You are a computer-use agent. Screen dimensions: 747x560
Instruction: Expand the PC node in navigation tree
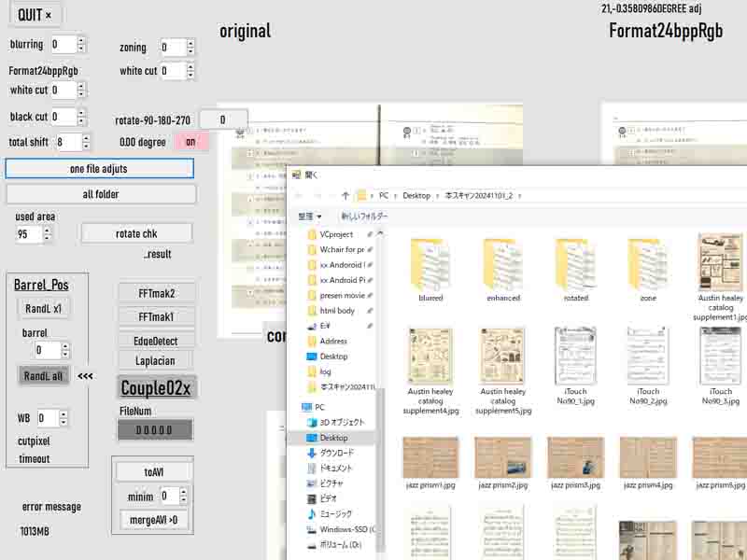click(298, 408)
